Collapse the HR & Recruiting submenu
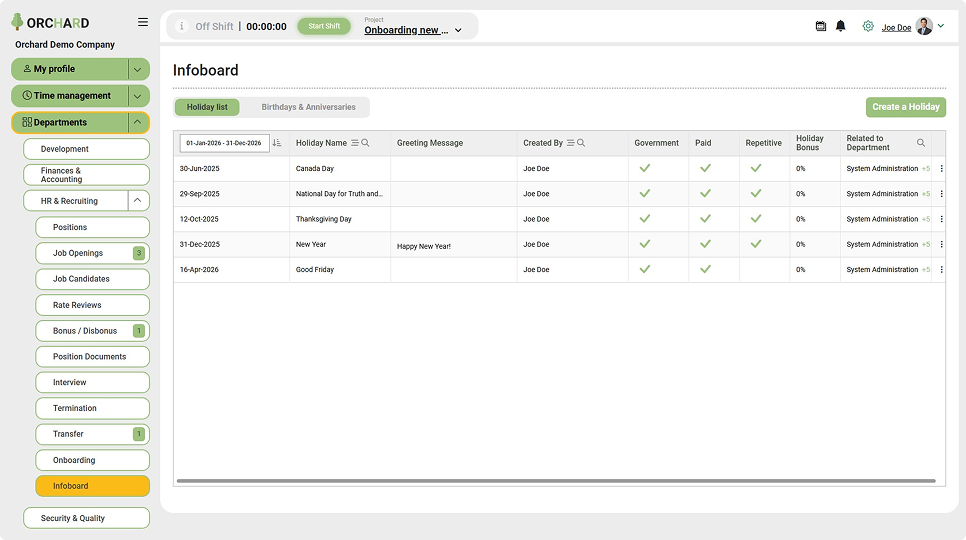Screen dimensions: 966x540 [138, 201]
